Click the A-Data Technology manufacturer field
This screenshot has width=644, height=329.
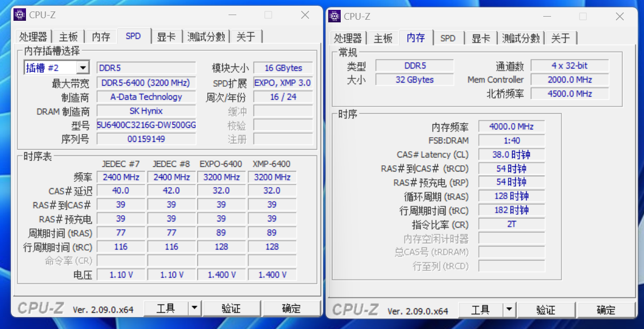point(146,97)
